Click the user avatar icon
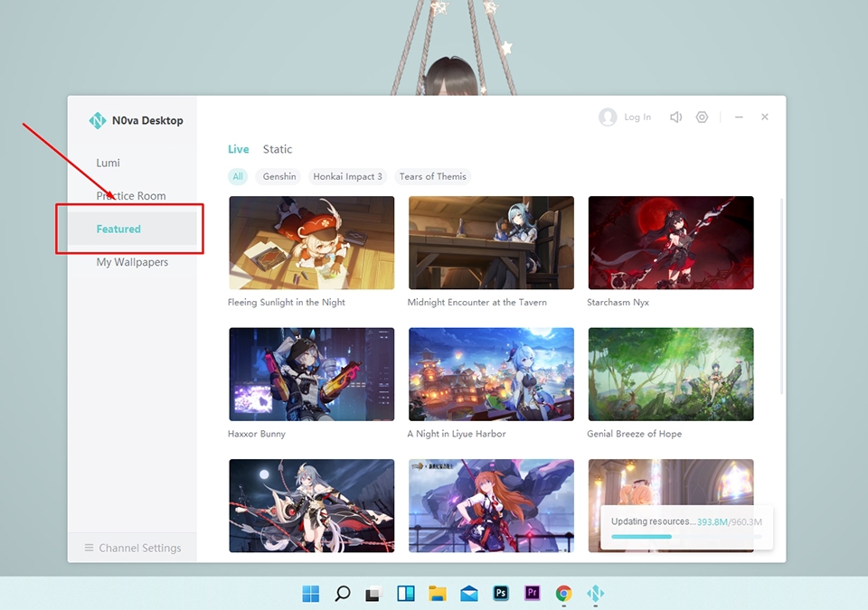Screen dimensions: 868x610 608,117
